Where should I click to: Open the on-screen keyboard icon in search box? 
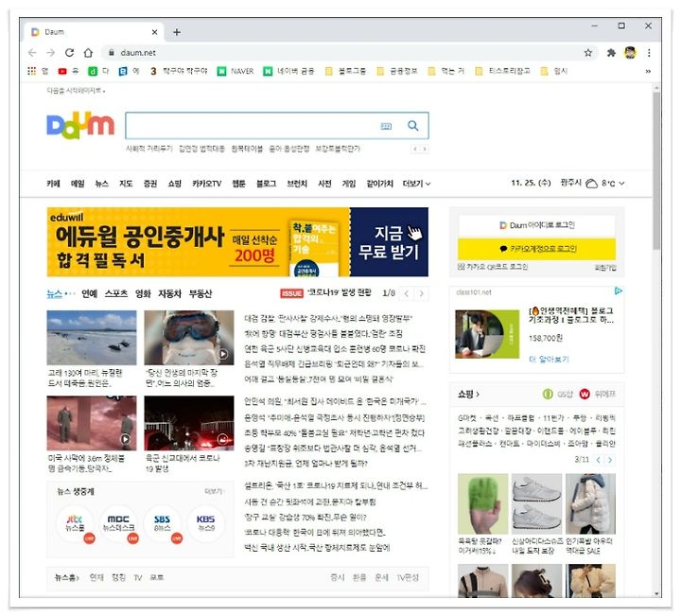coord(386,126)
